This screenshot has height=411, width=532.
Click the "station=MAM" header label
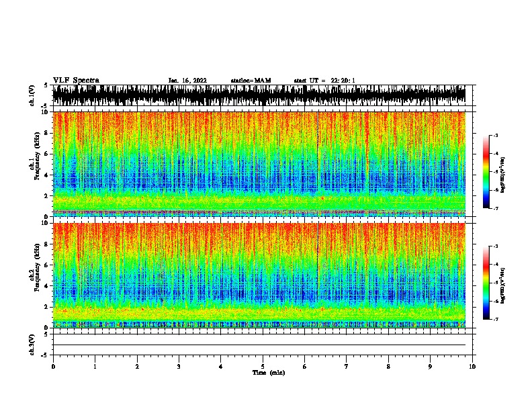pos(251,81)
